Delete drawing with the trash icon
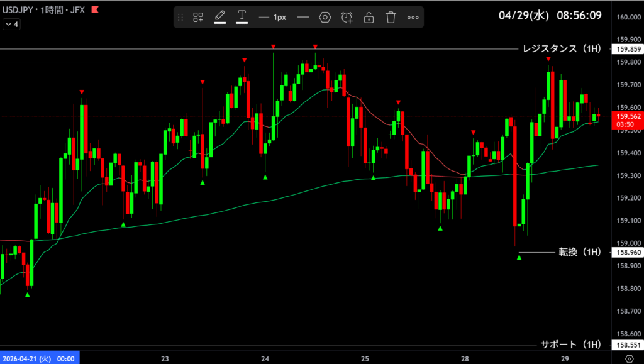644x364 pixels. point(391,18)
